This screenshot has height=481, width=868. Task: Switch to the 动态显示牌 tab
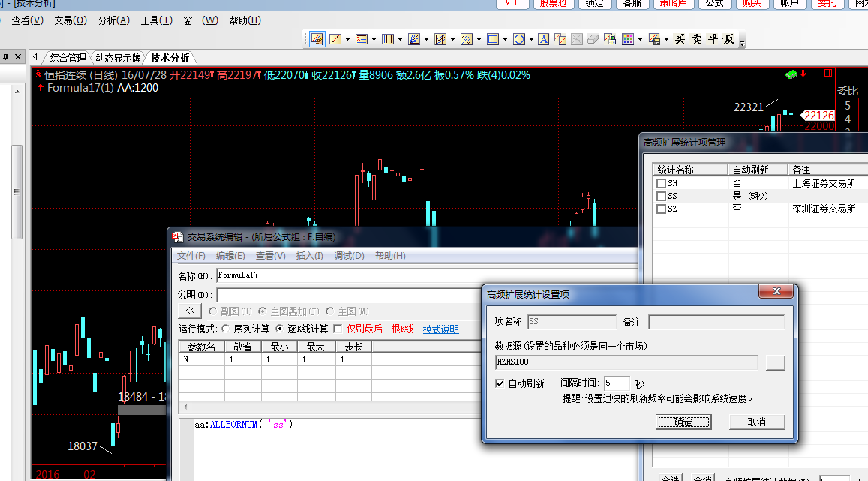[118, 58]
